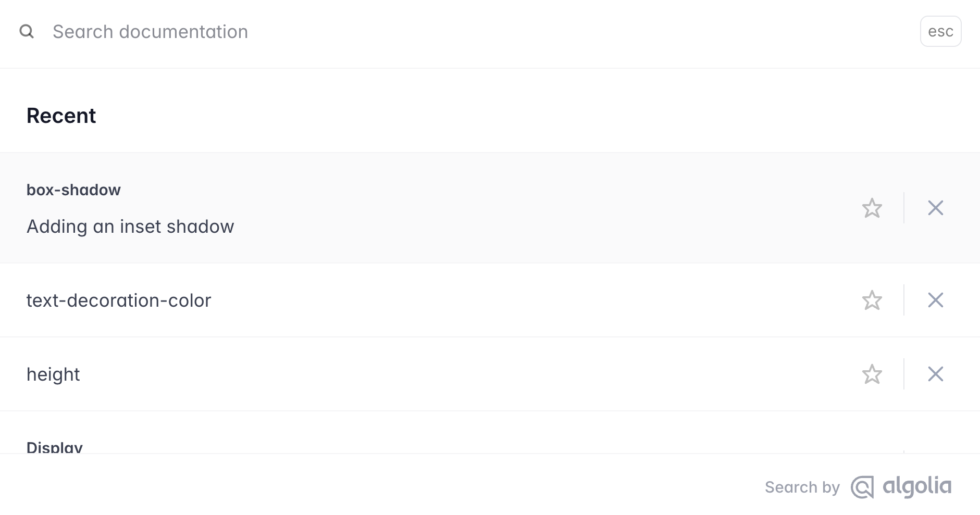
Task: Open the partially visible Display result
Action: [55, 447]
